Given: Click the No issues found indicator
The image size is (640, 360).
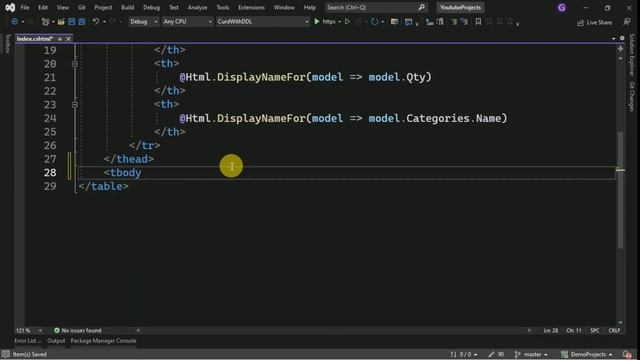Looking at the screenshot, I should [x=78, y=330].
